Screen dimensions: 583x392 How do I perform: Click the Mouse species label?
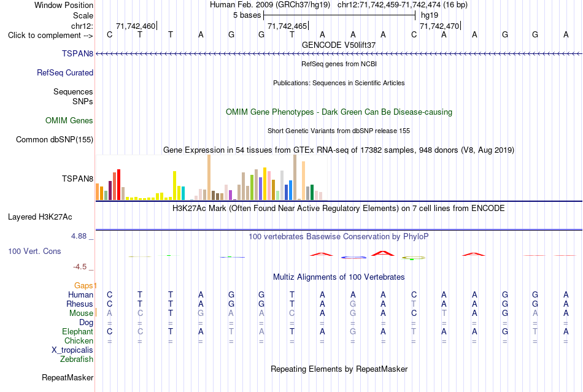pyautogui.click(x=81, y=313)
